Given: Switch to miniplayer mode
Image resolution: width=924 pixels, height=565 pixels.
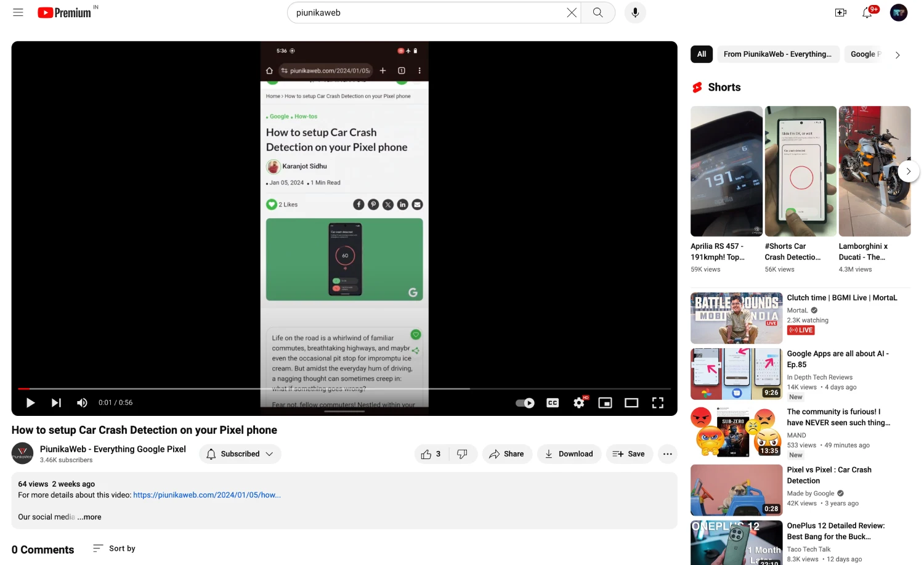Looking at the screenshot, I should click(x=605, y=402).
